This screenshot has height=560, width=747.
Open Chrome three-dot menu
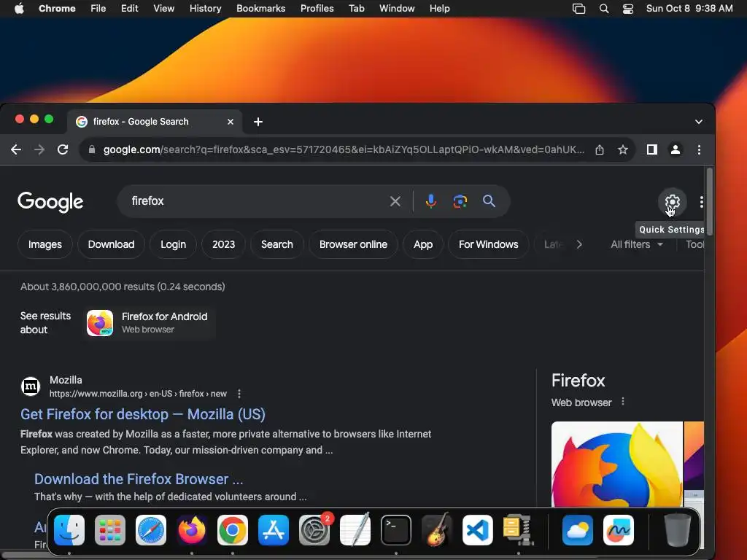point(699,149)
